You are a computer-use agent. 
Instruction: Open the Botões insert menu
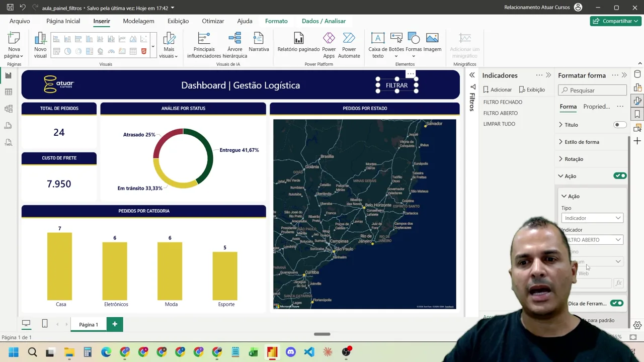[396, 45]
